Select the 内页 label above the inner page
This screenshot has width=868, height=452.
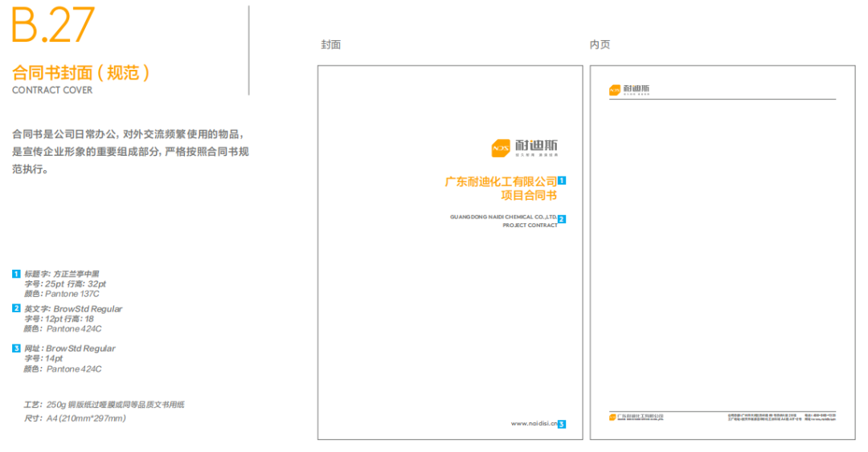[x=600, y=45]
